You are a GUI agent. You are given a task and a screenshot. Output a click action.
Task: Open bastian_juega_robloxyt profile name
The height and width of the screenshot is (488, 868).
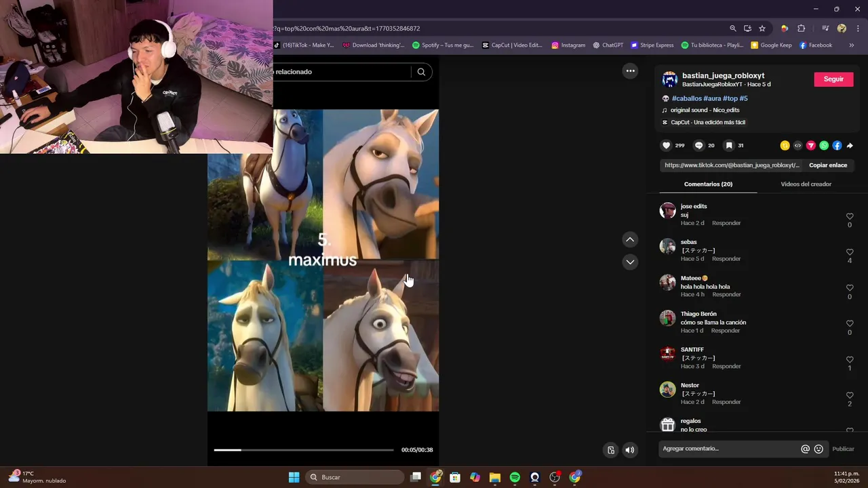[723, 76]
